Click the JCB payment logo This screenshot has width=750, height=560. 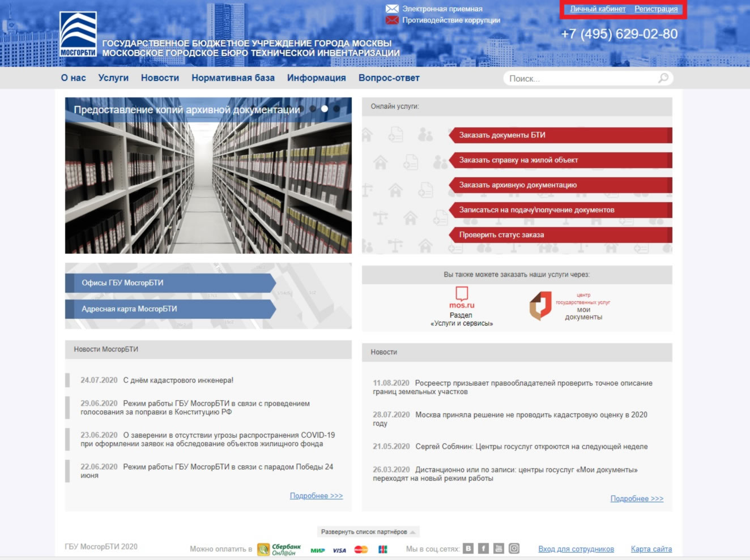[383, 549]
